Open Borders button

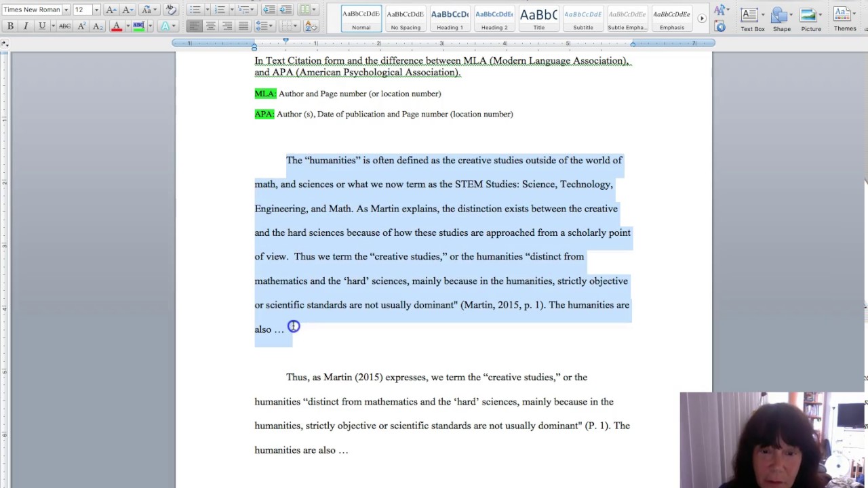click(290, 26)
